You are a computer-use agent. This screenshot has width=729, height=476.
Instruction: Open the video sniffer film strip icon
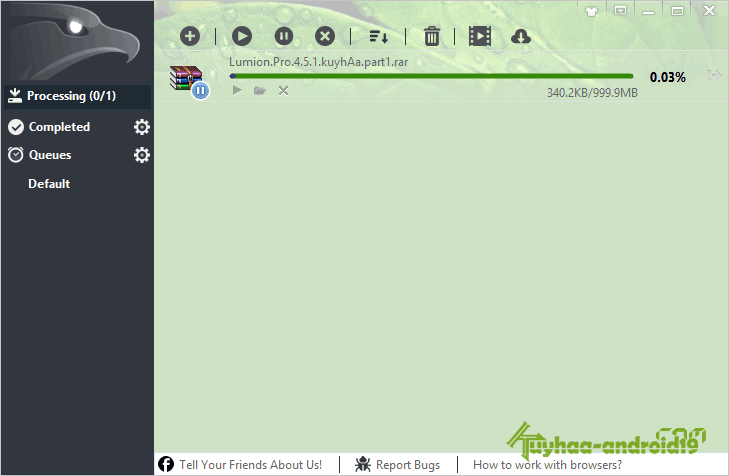[x=480, y=36]
